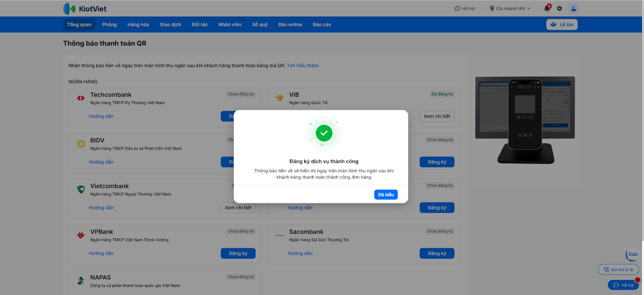Click the QR payment device preview image

pos(525,120)
